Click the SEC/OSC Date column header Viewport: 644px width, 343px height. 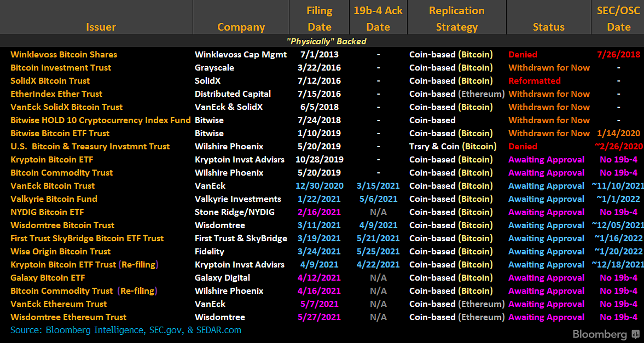tap(618, 19)
